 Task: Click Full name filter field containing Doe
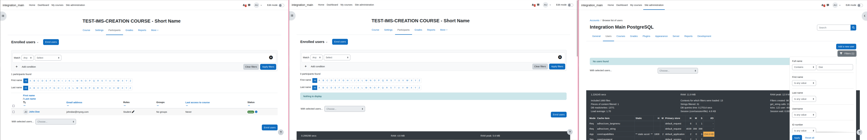pos(835,67)
